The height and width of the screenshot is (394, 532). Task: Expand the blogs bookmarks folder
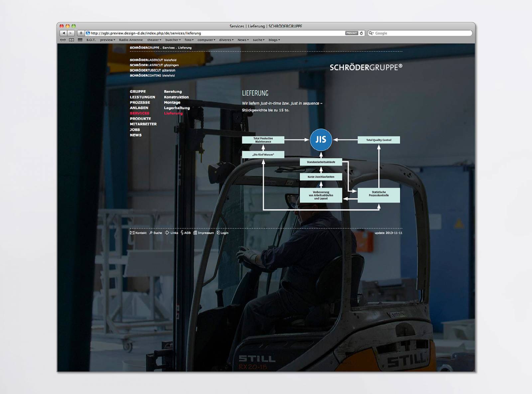pyautogui.click(x=274, y=40)
